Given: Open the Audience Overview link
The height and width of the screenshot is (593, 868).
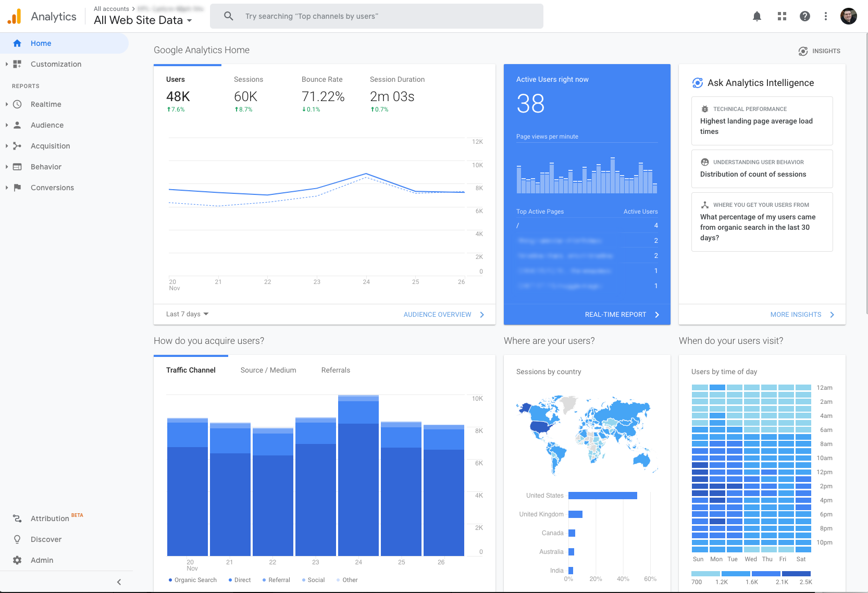Looking at the screenshot, I should [x=443, y=315].
